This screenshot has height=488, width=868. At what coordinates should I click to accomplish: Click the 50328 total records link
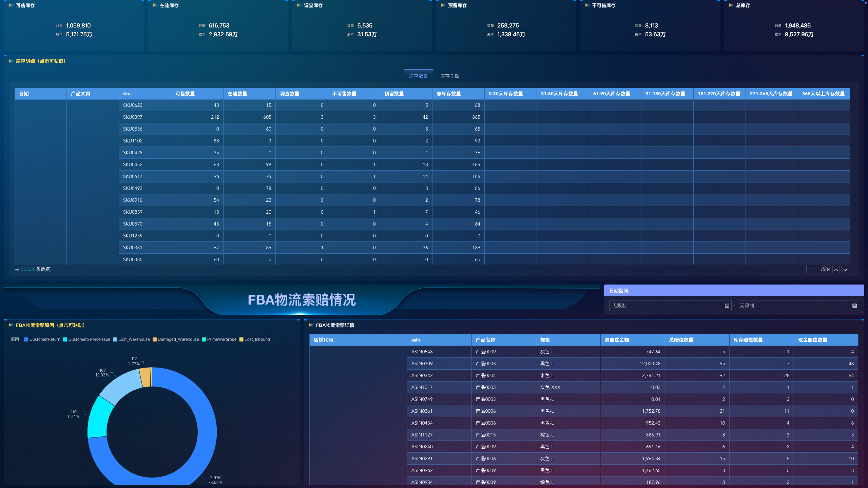tap(27, 269)
